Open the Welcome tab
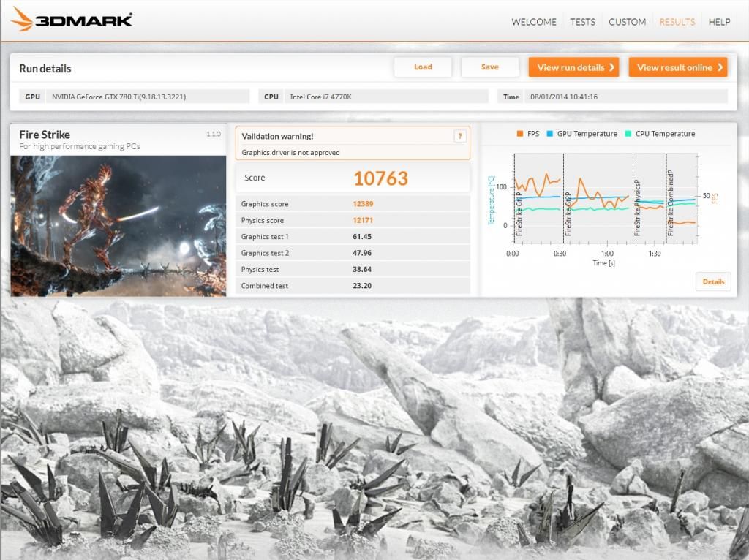The image size is (749, 560). click(x=533, y=22)
